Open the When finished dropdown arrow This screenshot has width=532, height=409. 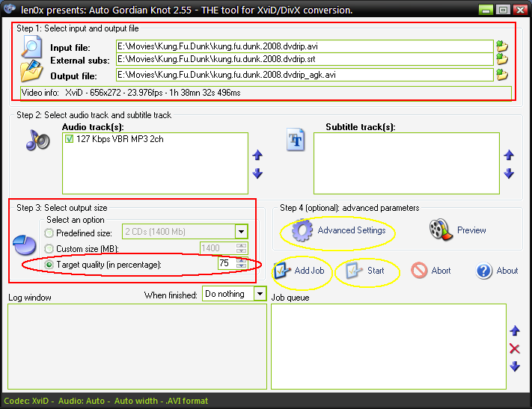click(260, 294)
